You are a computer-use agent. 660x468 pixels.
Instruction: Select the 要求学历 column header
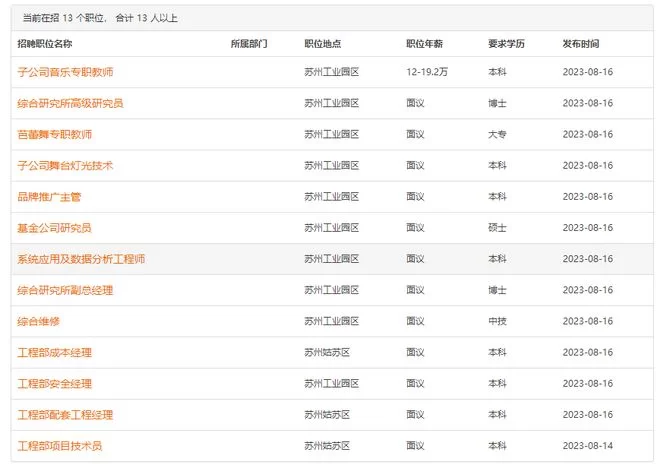click(x=506, y=44)
